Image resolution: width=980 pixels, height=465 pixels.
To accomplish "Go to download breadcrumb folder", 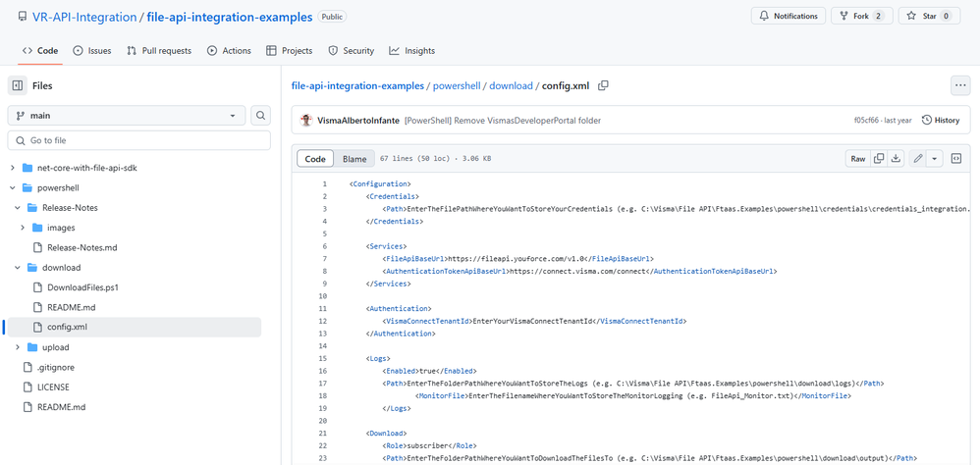I will pos(512,85).
